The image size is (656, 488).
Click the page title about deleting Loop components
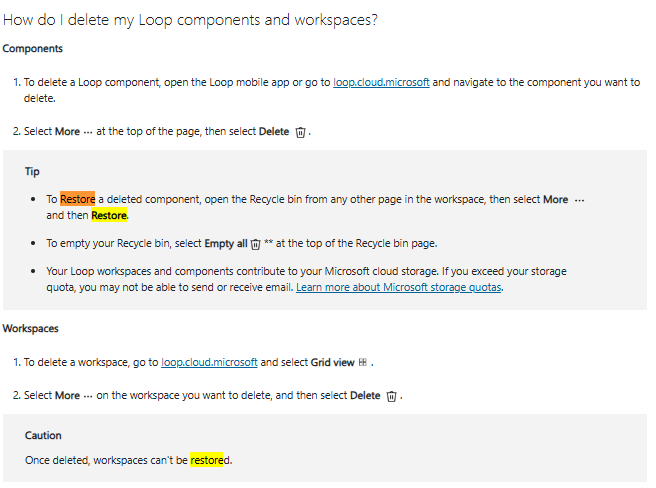(x=190, y=20)
